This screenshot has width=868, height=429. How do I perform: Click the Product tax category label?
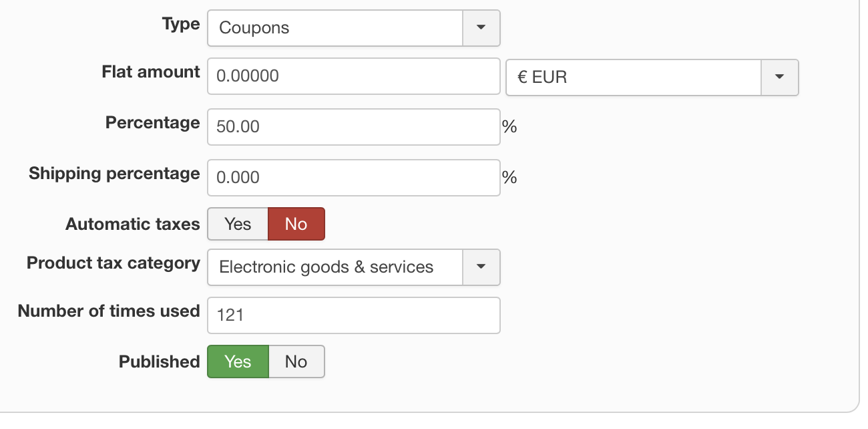point(114,263)
